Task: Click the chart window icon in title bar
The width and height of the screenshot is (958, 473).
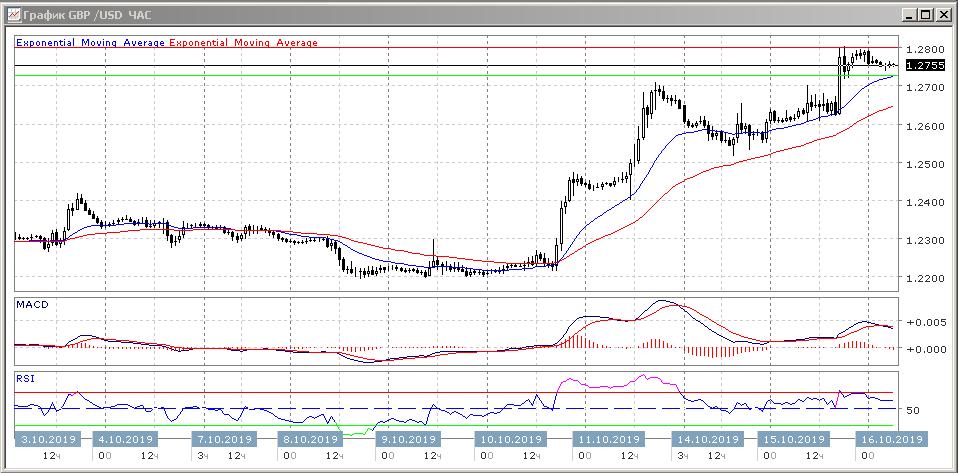Action: pyautogui.click(x=14, y=16)
